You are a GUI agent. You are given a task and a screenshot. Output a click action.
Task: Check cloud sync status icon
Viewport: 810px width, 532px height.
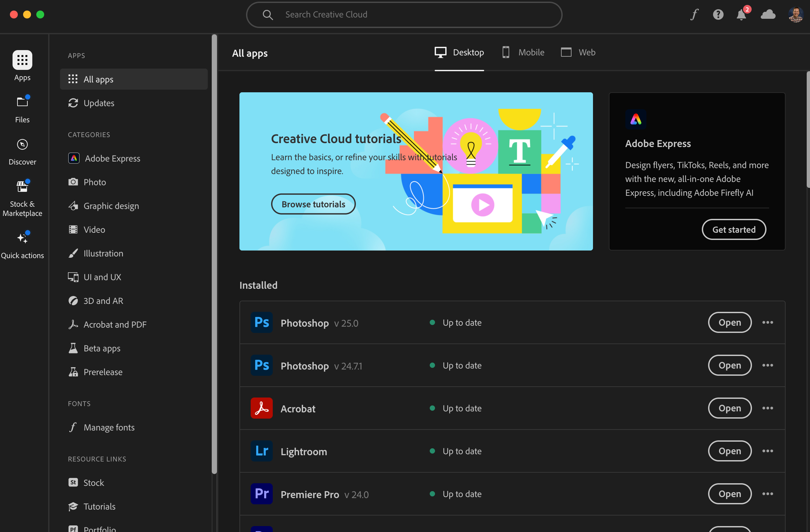pyautogui.click(x=768, y=15)
